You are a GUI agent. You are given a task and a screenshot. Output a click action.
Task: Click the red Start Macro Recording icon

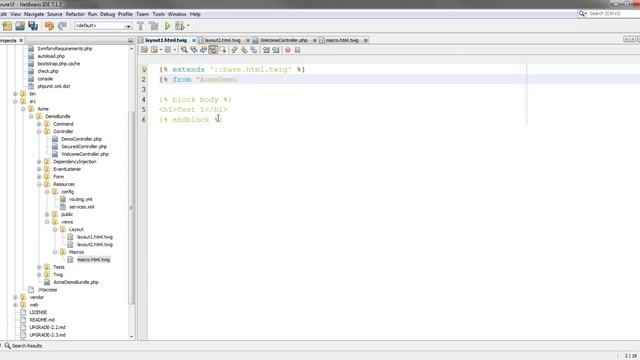click(x=288, y=50)
